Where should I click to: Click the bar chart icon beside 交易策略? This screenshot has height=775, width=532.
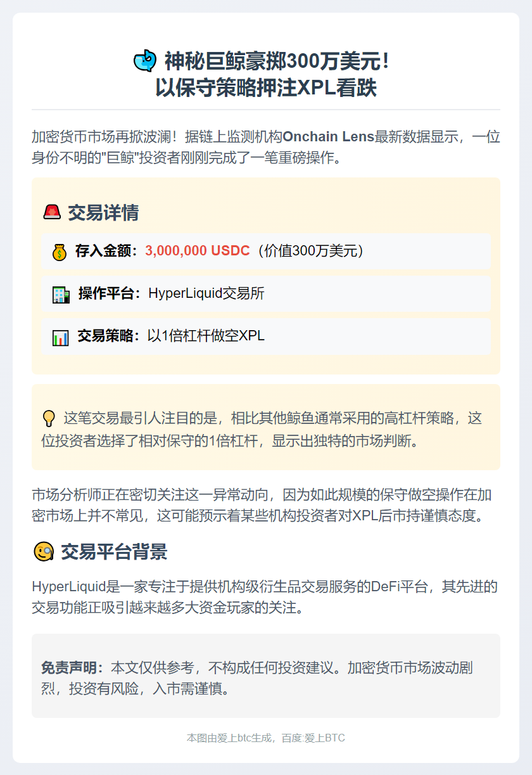click(60, 336)
